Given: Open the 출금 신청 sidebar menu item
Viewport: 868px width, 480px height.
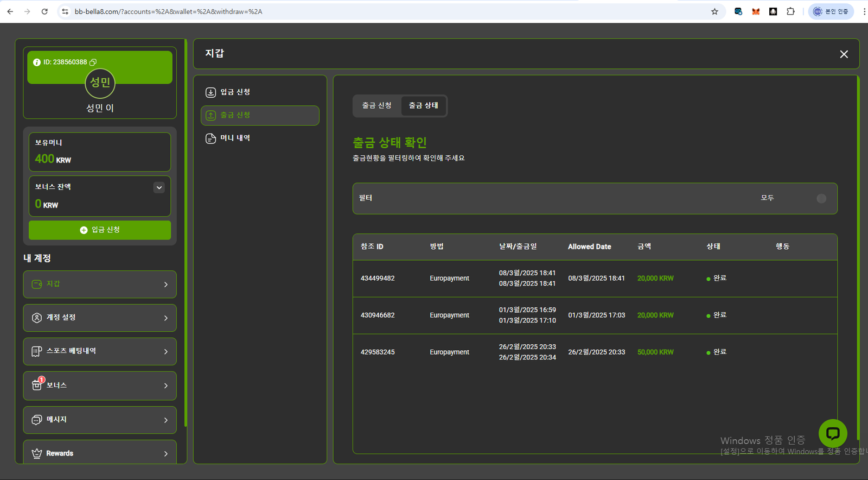Looking at the screenshot, I should [x=260, y=115].
